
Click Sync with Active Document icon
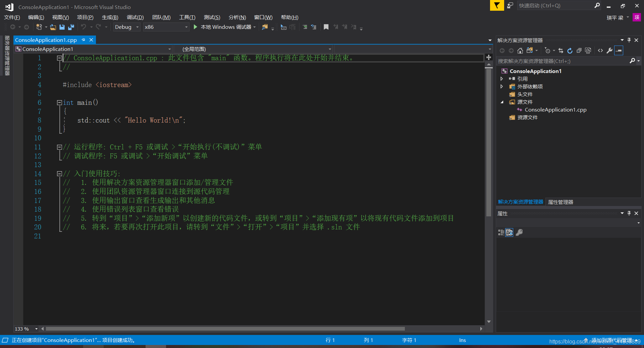(561, 51)
